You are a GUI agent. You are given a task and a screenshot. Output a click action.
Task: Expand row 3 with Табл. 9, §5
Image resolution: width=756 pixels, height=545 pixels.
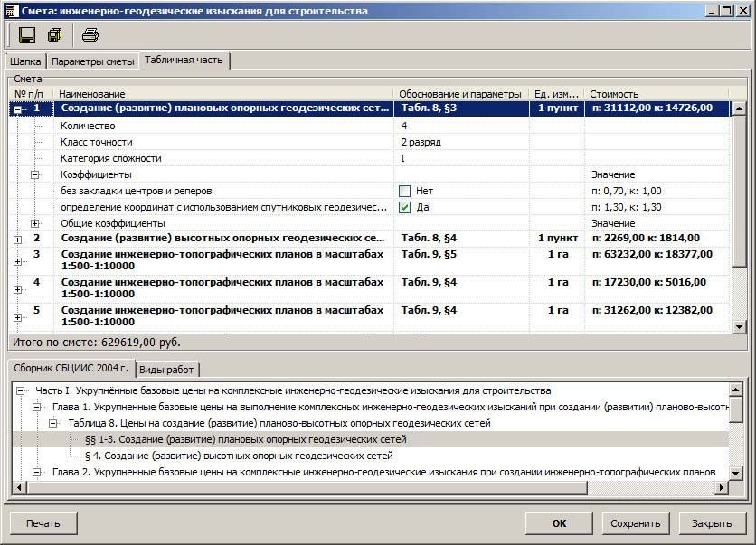(18, 261)
